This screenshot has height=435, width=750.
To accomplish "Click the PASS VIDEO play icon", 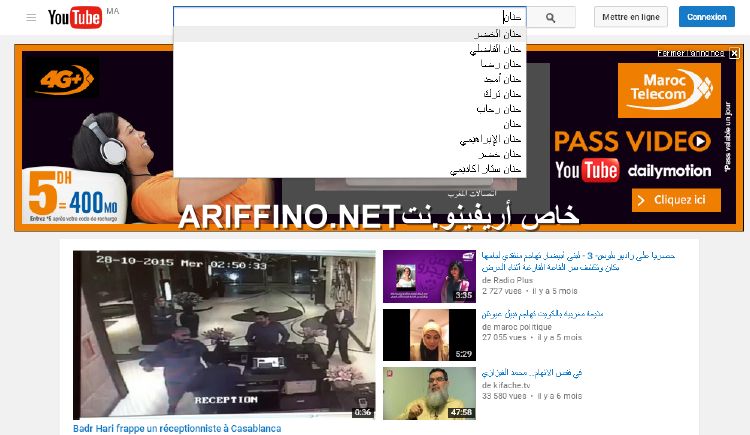I will [700, 141].
